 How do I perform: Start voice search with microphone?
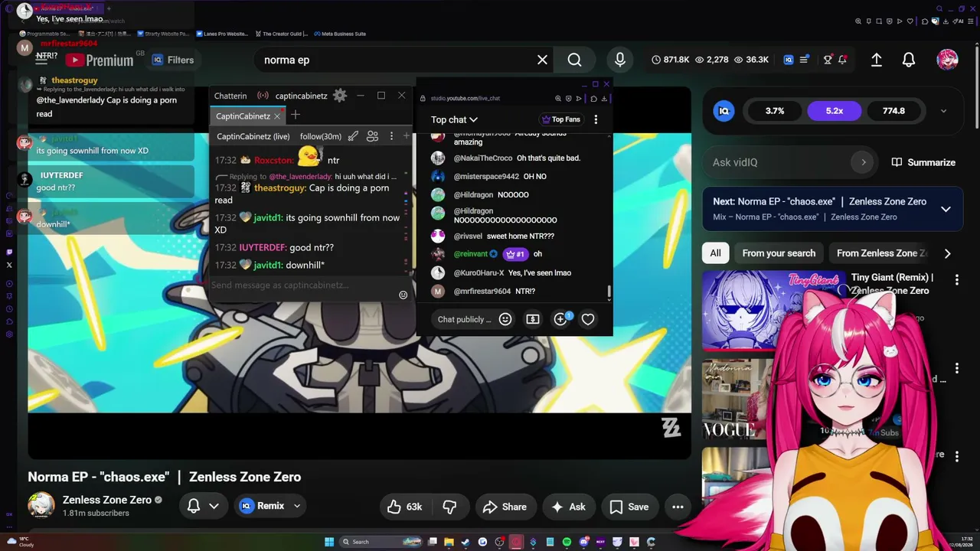point(620,60)
